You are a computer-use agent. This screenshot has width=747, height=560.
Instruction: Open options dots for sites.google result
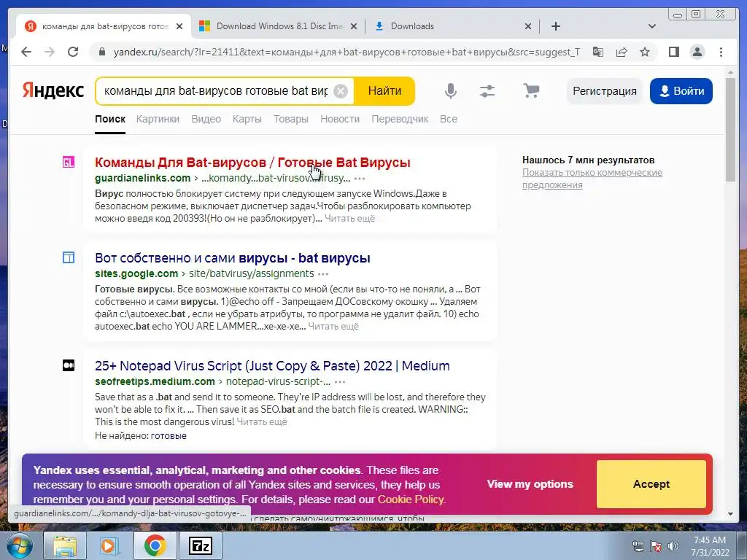click(323, 274)
